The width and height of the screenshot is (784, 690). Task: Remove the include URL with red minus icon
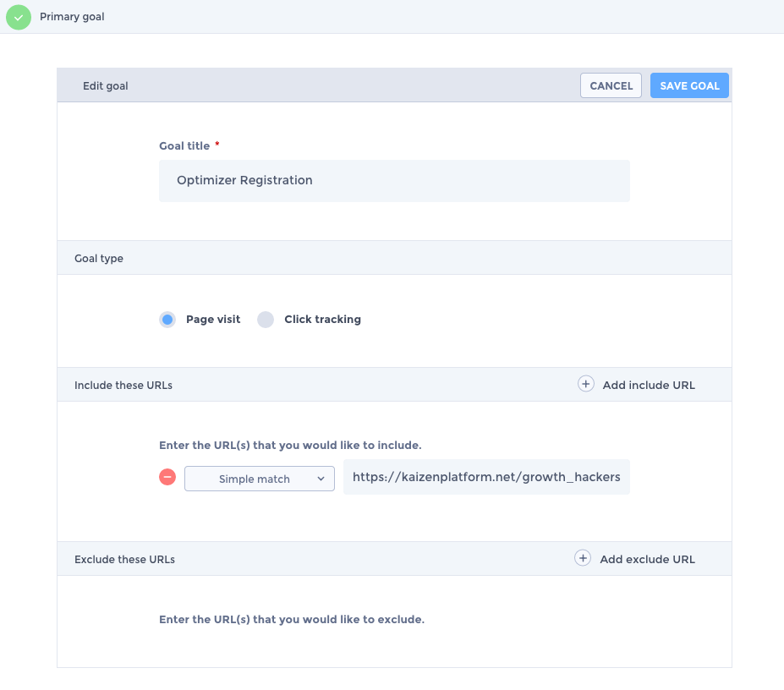(x=167, y=477)
